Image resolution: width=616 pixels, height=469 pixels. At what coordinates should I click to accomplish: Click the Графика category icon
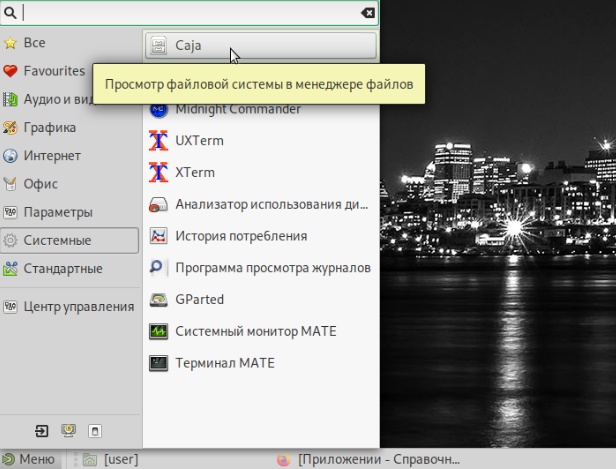[x=11, y=128]
